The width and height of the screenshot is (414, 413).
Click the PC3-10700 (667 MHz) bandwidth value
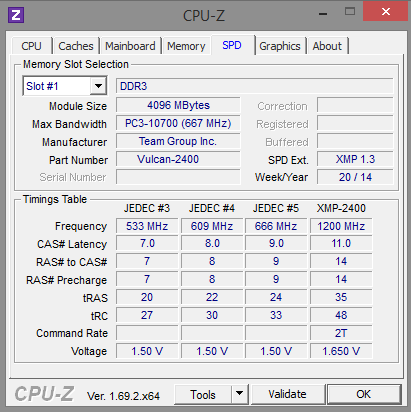178,123
